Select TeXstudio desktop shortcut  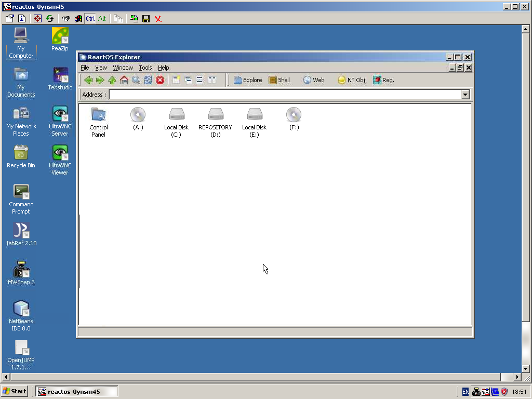click(60, 78)
